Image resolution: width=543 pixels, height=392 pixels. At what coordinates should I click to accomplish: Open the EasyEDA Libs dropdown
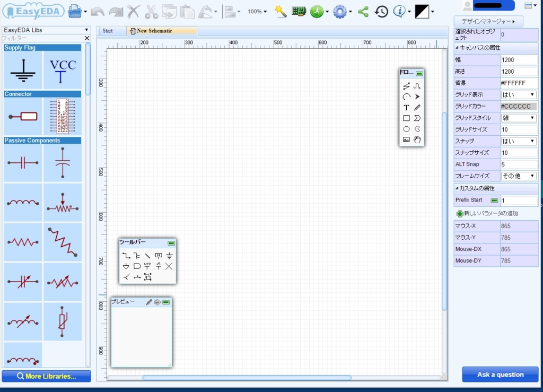coord(46,30)
